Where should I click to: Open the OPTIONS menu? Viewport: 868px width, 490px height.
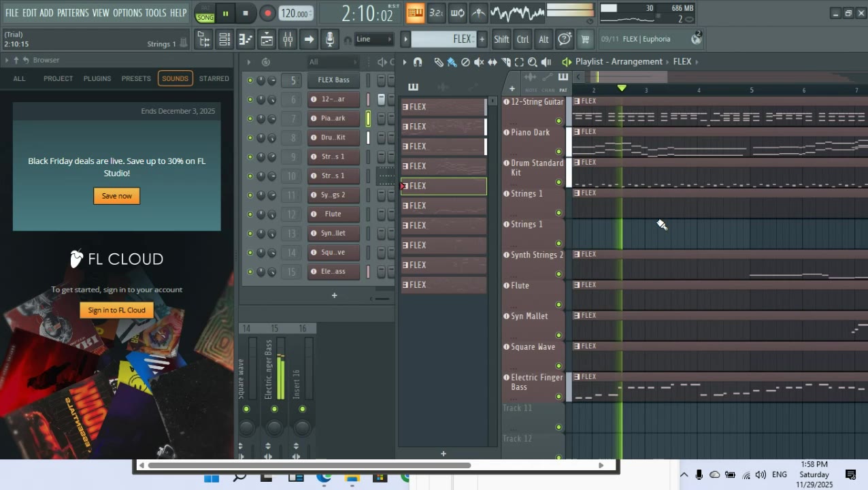pyautogui.click(x=127, y=13)
